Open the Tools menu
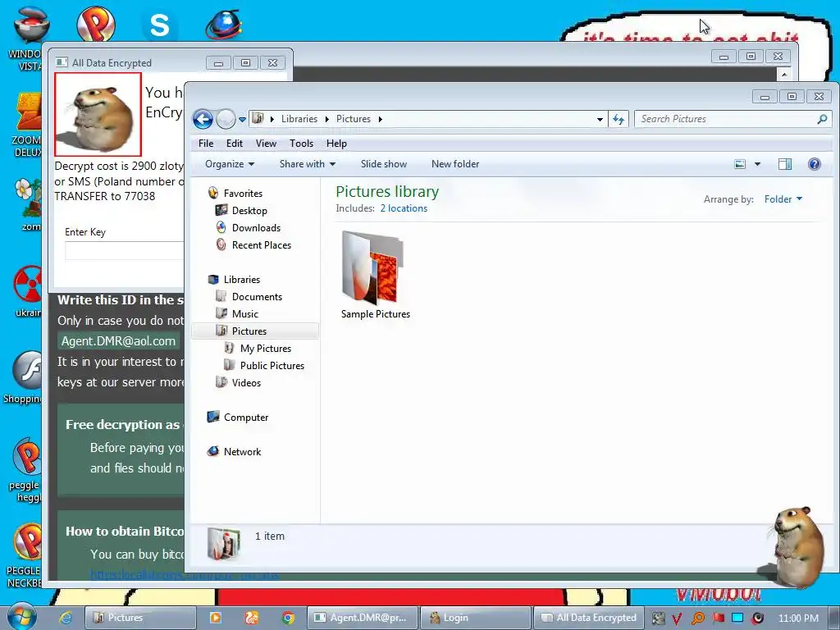Screen dimensions: 840x630 [x=301, y=143]
